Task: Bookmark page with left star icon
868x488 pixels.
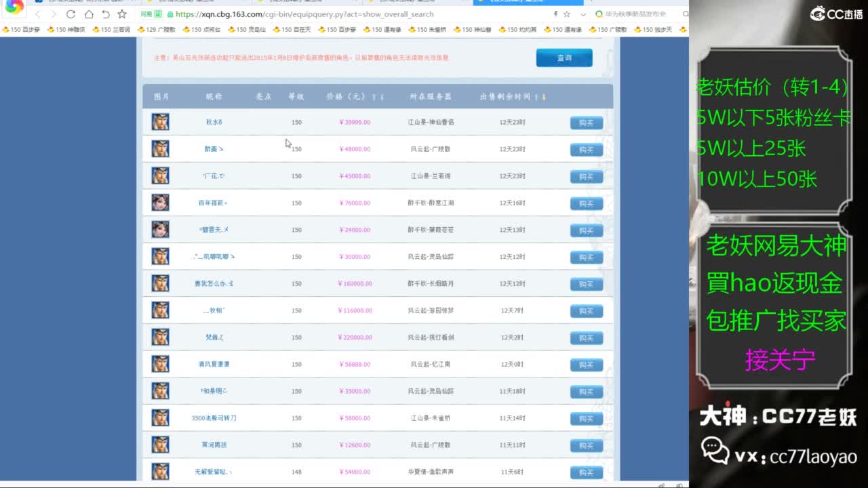Action: (x=122, y=14)
